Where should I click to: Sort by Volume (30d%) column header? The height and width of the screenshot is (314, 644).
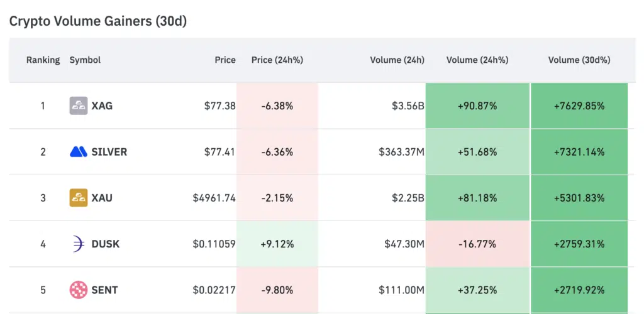tap(579, 60)
